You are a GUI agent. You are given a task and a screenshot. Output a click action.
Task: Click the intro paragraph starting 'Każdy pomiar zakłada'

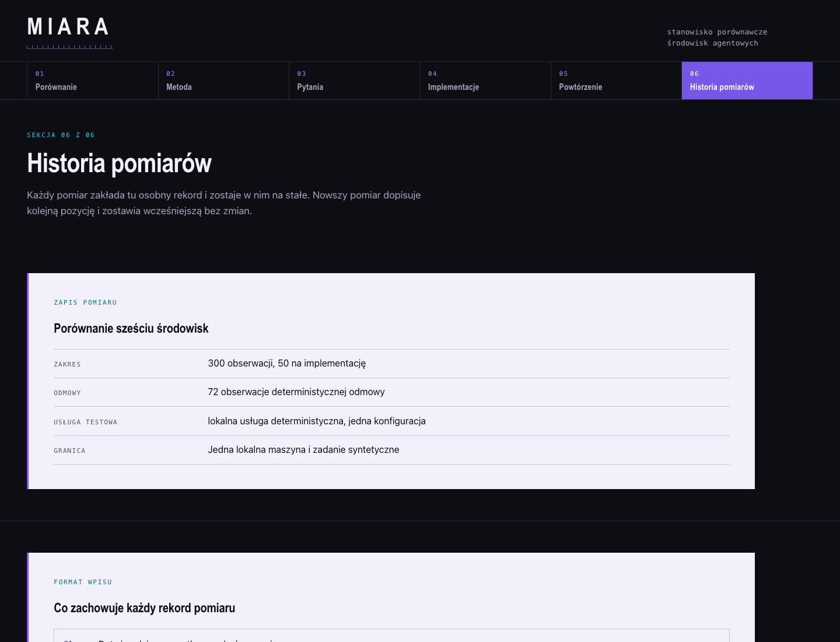coord(224,203)
